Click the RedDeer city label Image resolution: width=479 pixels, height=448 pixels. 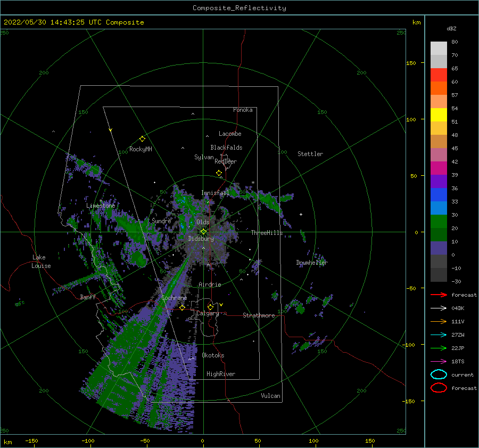tap(226, 161)
